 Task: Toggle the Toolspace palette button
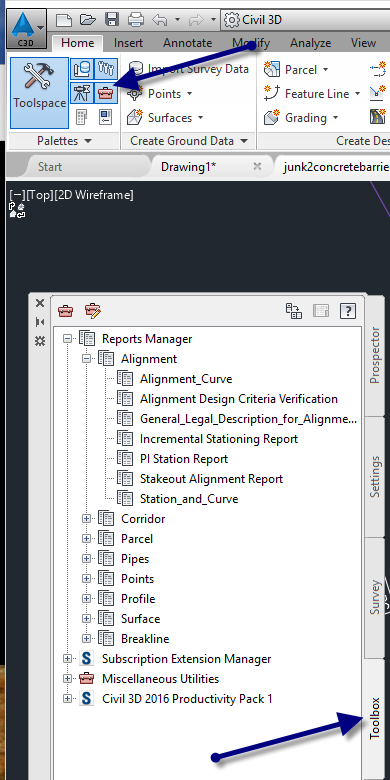point(39,93)
